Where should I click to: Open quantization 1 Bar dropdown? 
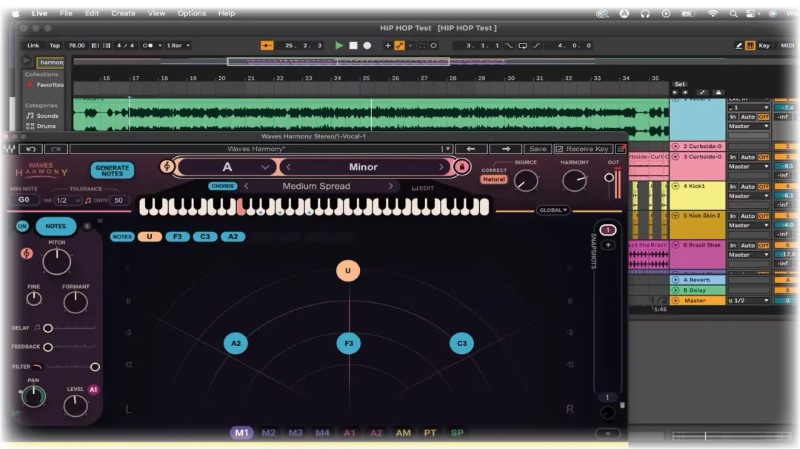pos(178,45)
